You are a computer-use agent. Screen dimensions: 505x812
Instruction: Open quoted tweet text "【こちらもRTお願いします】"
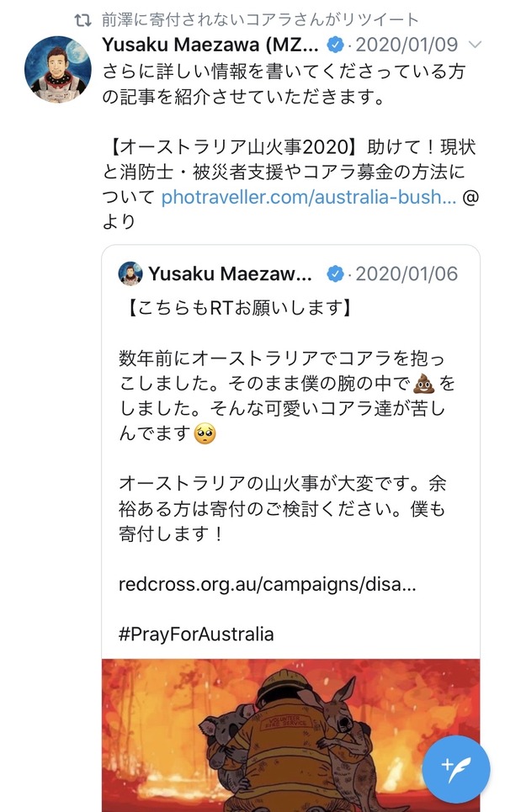pyautogui.click(x=233, y=308)
